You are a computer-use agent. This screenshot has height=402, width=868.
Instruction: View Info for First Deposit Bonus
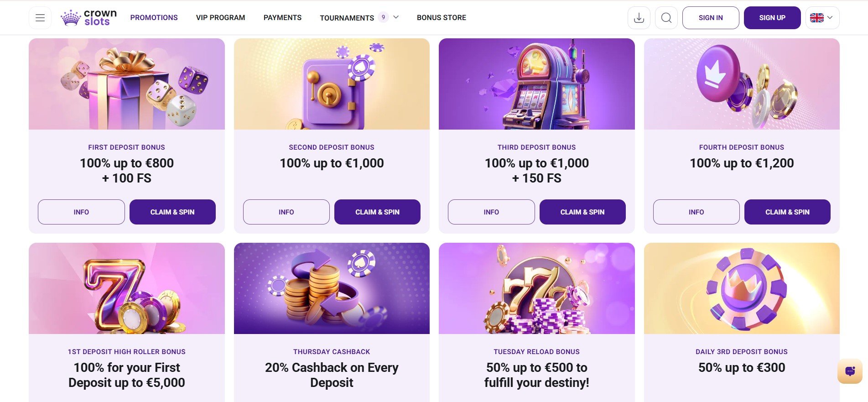[x=81, y=212]
